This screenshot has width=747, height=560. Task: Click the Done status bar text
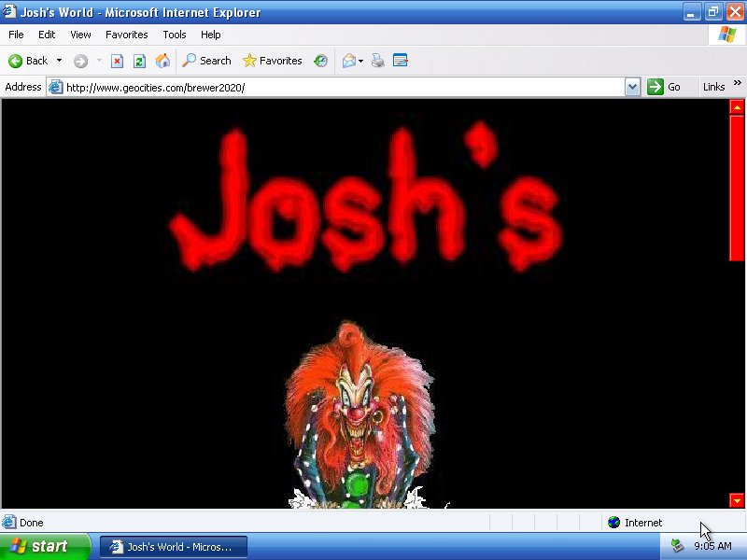pos(32,523)
